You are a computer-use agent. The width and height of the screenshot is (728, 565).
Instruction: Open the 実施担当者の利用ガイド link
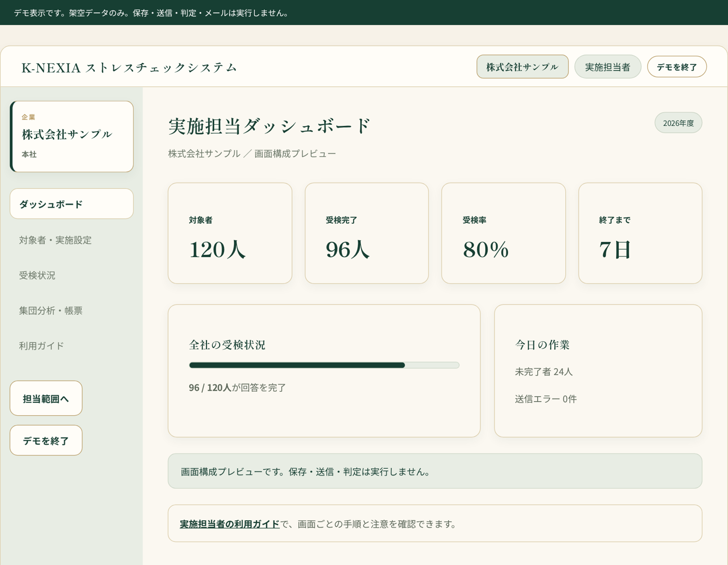tap(229, 524)
